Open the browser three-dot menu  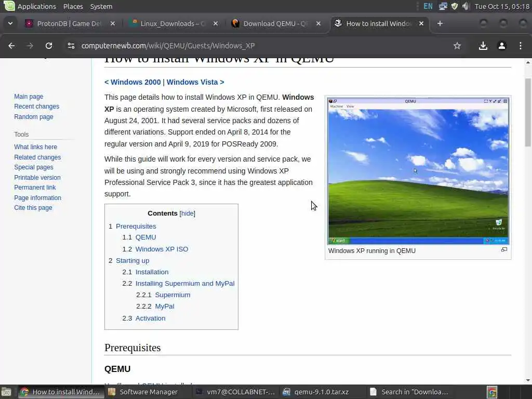521,46
